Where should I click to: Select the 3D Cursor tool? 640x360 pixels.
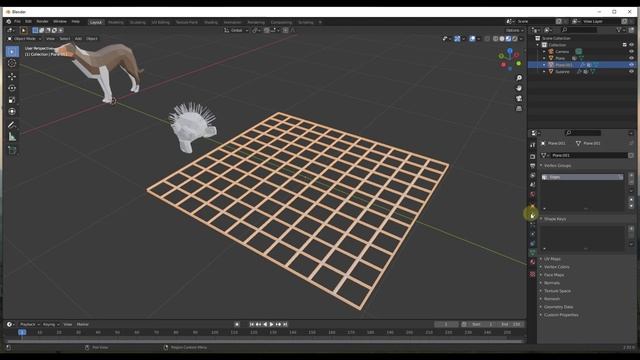click(x=12, y=63)
